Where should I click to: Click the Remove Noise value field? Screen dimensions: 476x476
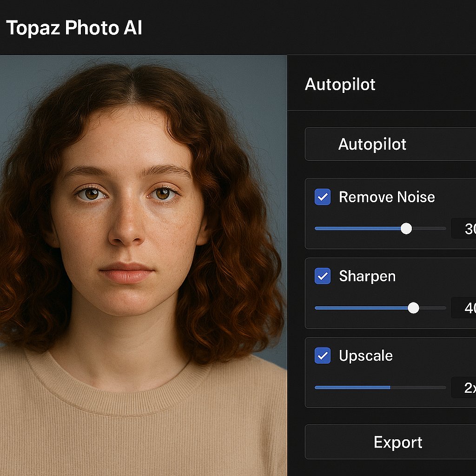[x=463, y=228]
